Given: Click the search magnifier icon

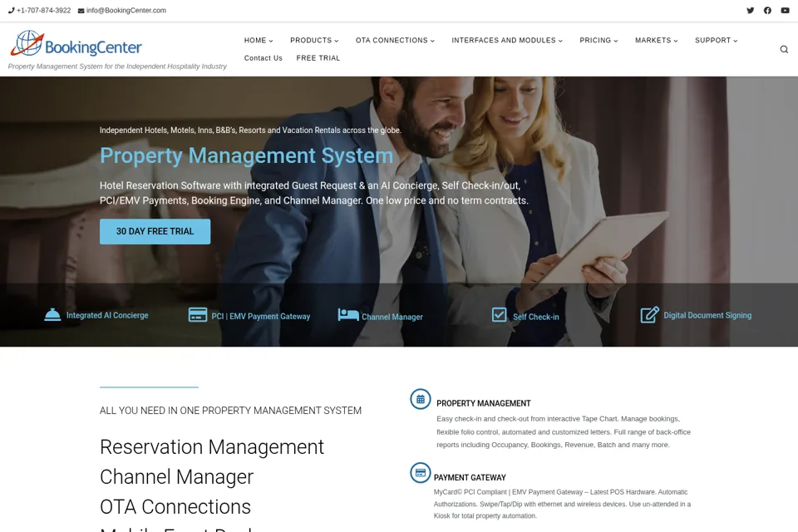Looking at the screenshot, I should tap(784, 49).
